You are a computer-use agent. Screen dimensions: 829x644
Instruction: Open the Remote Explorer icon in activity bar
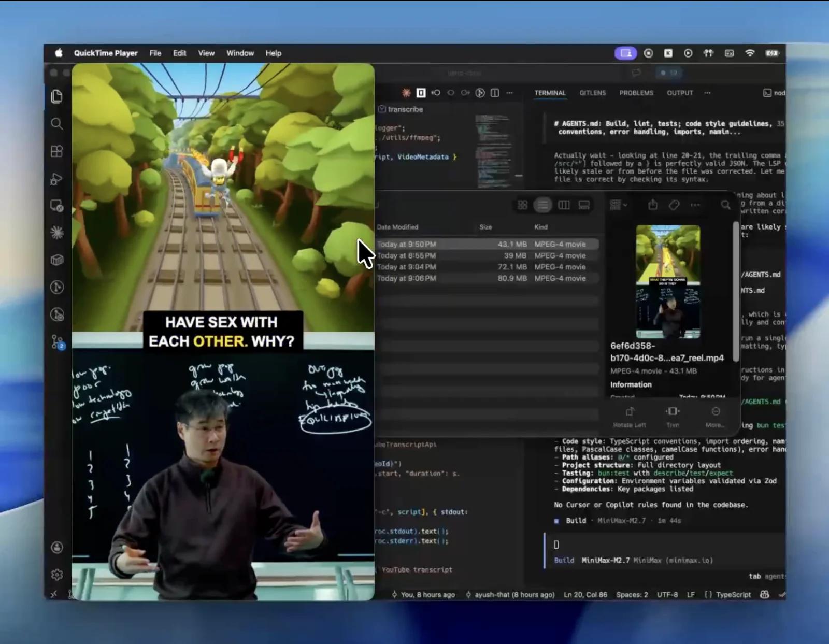(x=57, y=206)
